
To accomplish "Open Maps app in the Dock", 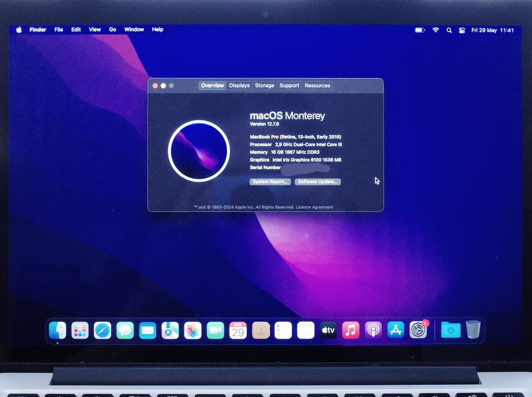I will pos(170,330).
